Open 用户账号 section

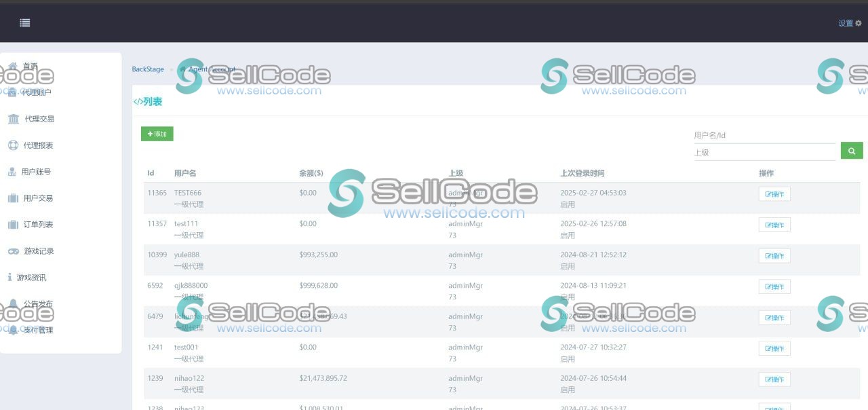(x=39, y=171)
